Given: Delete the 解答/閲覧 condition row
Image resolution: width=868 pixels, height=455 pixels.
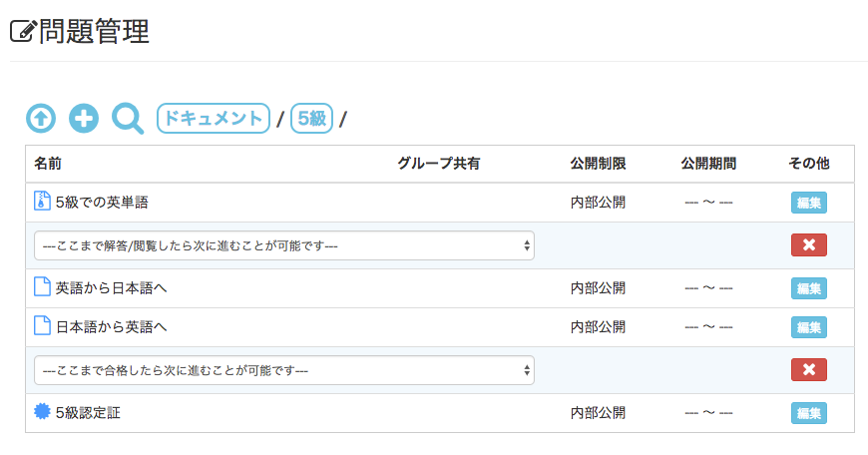Looking at the screenshot, I should click(808, 245).
